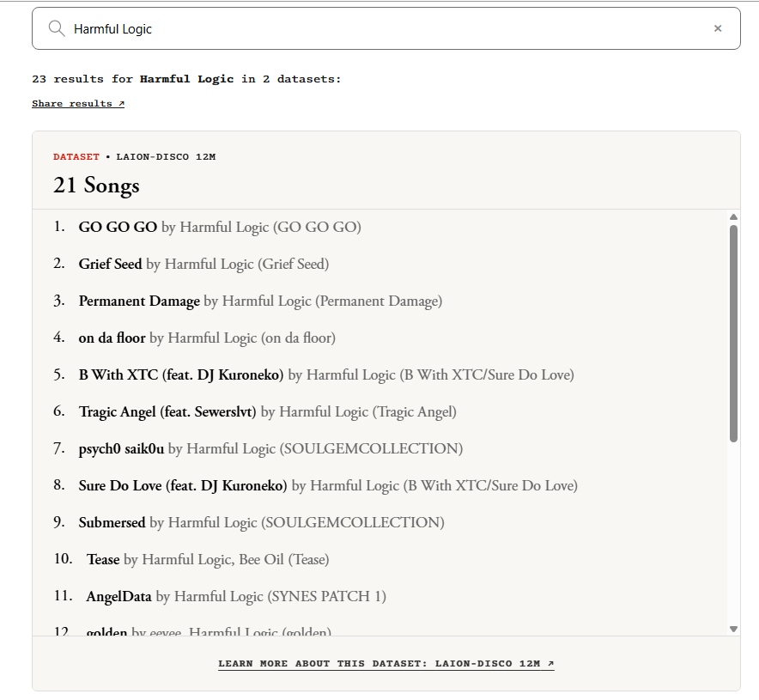Click the DATASET • LAION-DISCO 12M label
This screenshot has height=700, width=759.
[135, 157]
